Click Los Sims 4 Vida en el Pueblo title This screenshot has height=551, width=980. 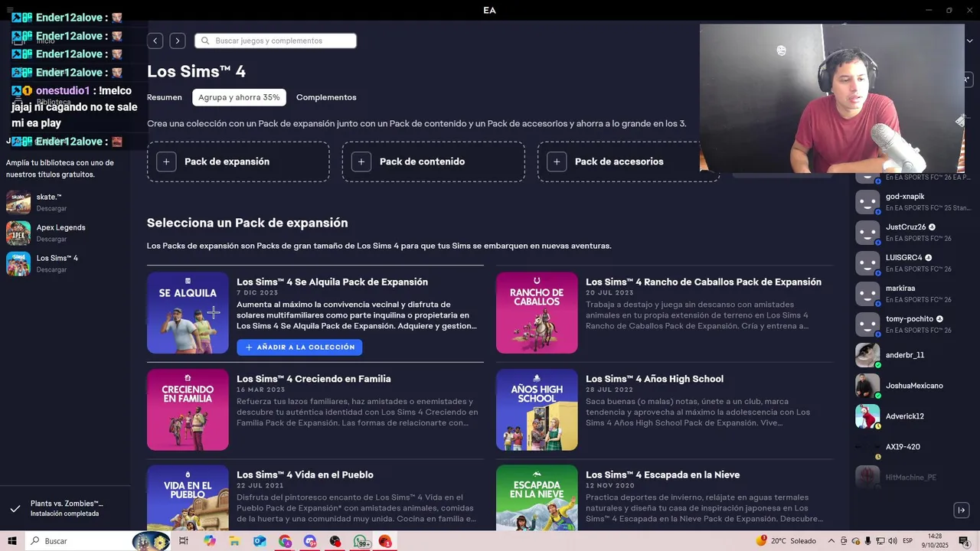coord(305,474)
